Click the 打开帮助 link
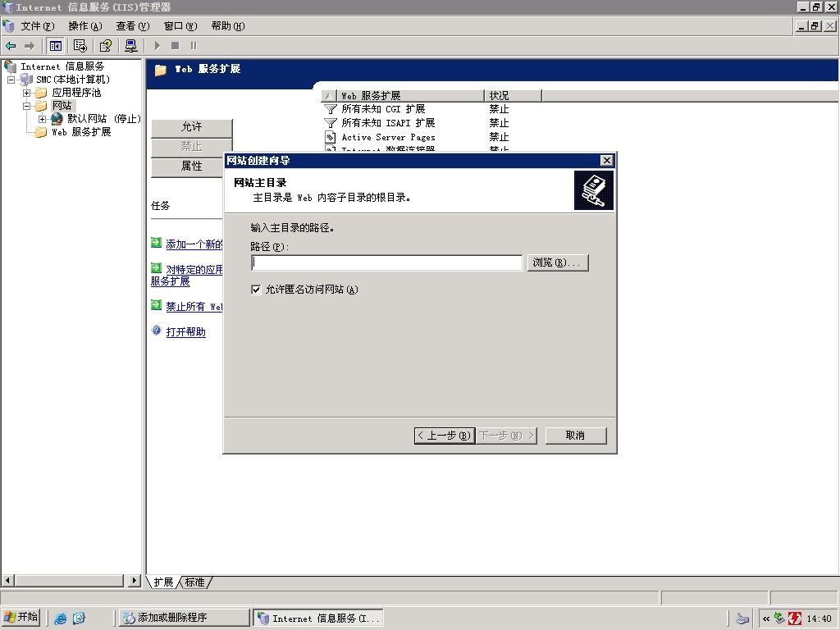The height and width of the screenshot is (630, 840). (185, 332)
